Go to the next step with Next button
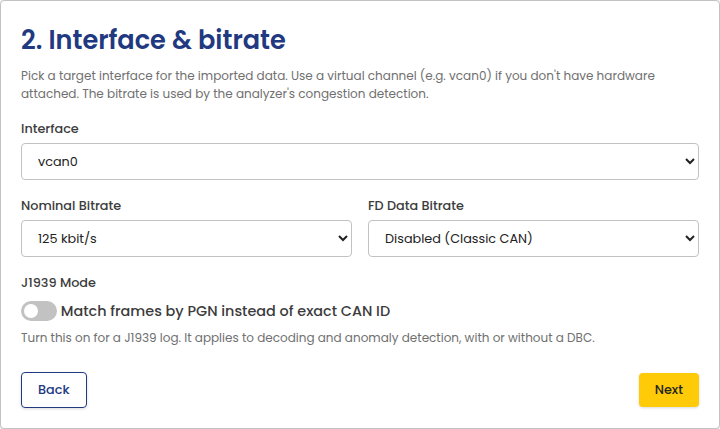 tap(669, 390)
